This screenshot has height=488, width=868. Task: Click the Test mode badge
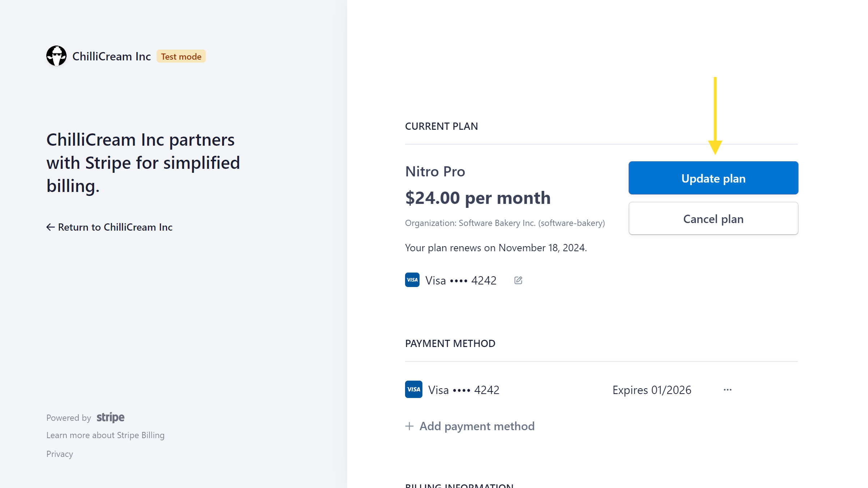(x=181, y=56)
